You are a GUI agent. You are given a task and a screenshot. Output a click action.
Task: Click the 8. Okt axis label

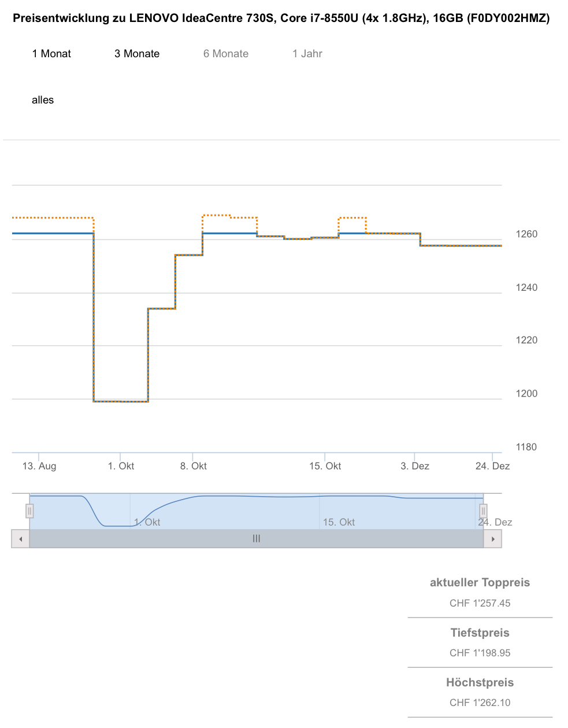pos(194,466)
